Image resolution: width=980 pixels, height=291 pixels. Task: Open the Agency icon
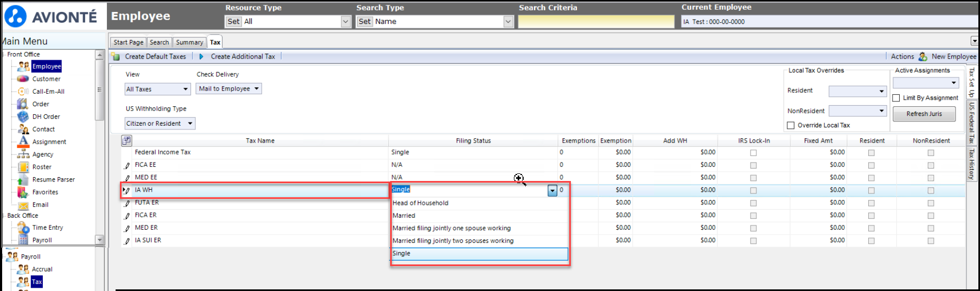click(x=23, y=154)
